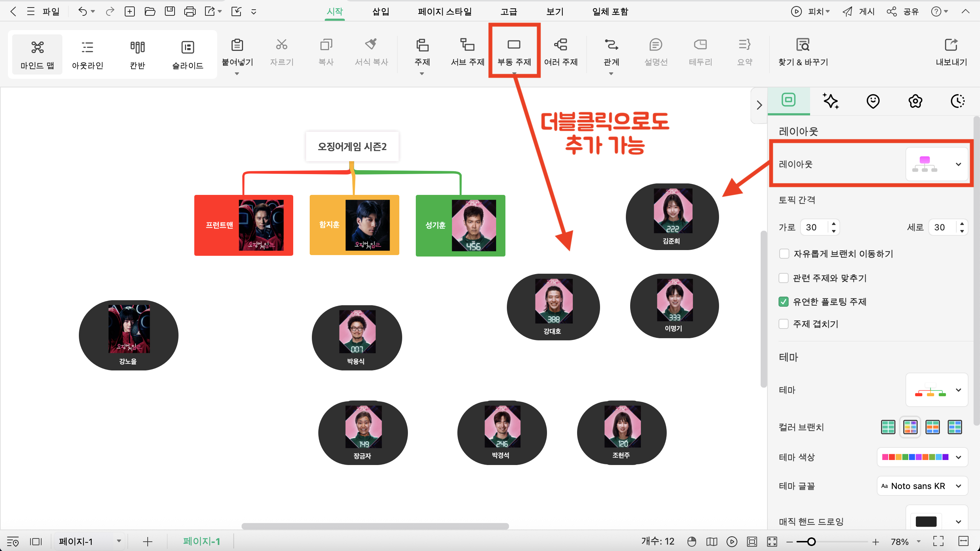
Task: Toggle fullscreen from status bar
Action: (x=938, y=541)
